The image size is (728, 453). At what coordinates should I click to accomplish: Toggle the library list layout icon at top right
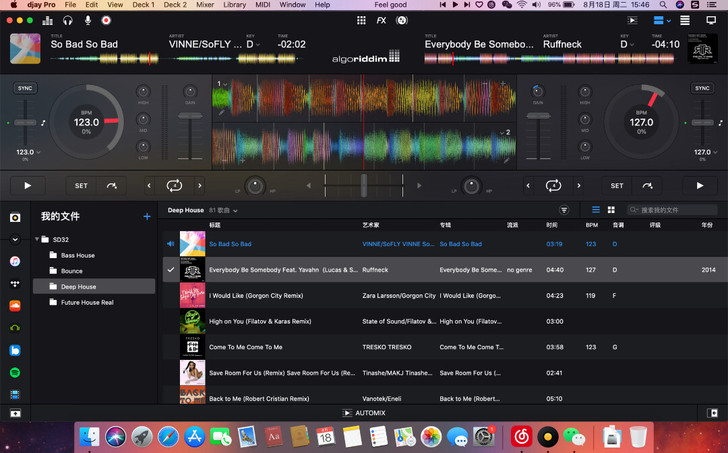tap(685, 20)
